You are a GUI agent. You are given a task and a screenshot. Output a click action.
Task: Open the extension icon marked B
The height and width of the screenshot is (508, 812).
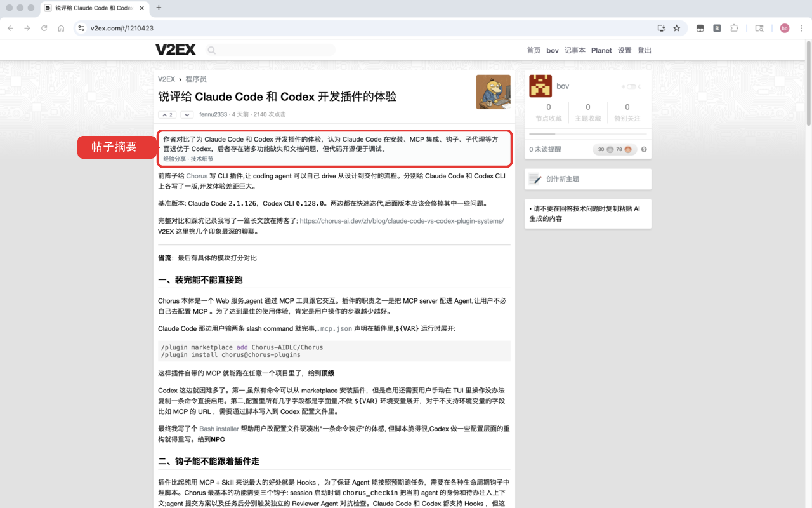point(717,28)
